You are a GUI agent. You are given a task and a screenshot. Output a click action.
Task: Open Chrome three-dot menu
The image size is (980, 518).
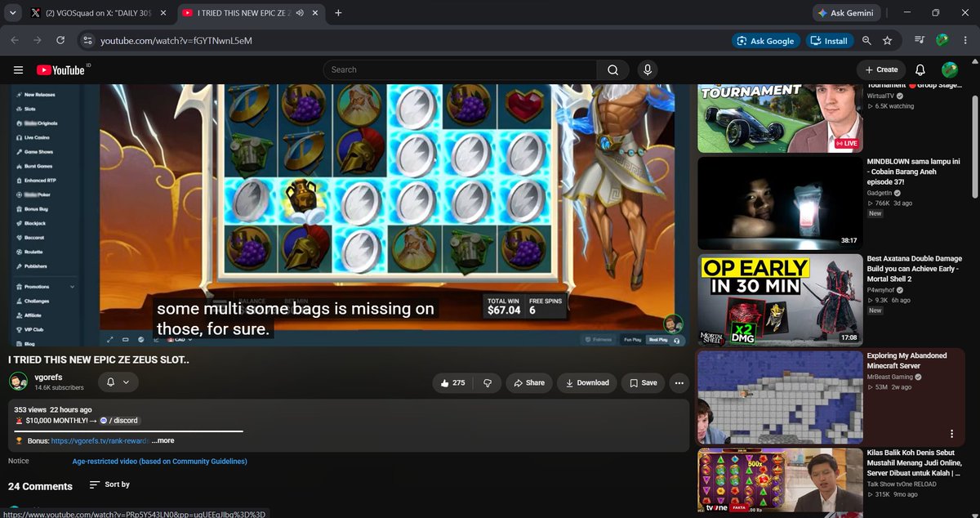point(964,40)
